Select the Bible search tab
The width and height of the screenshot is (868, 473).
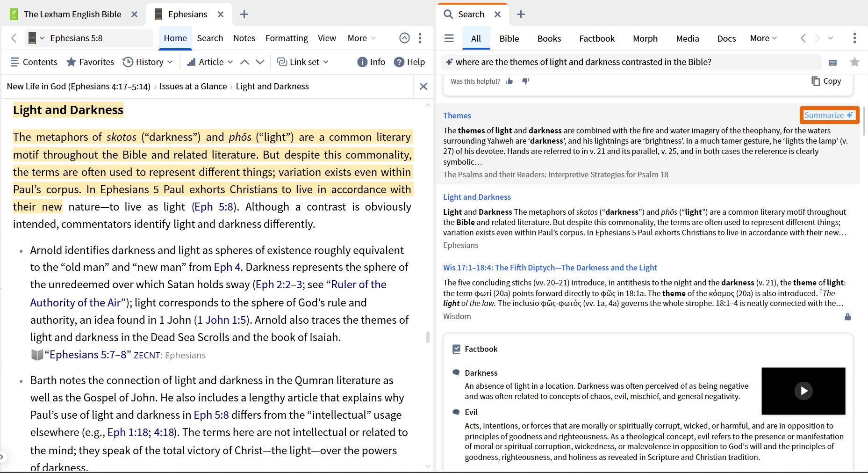pyautogui.click(x=509, y=39)
